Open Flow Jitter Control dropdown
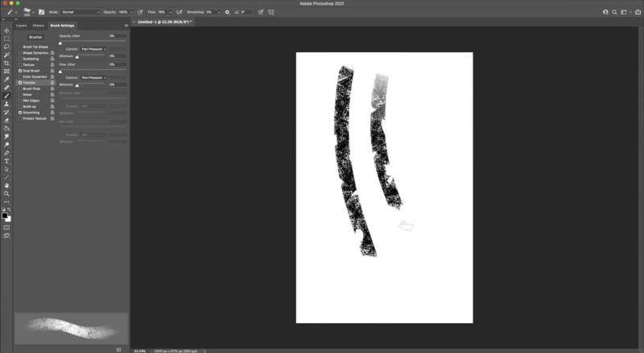The width and height of the screenshot is (644, 353). point(93,77)
